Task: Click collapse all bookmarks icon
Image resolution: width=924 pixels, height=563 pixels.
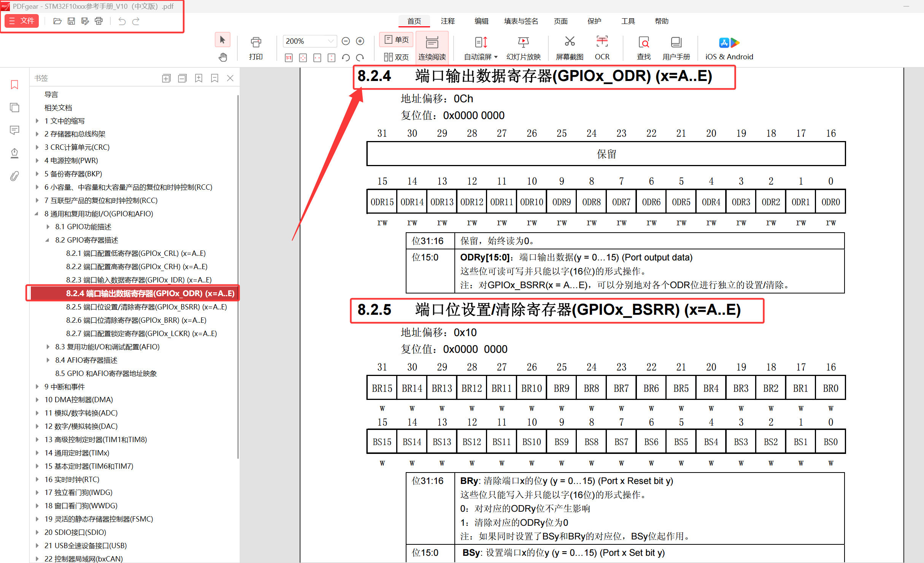Action: 183,78
